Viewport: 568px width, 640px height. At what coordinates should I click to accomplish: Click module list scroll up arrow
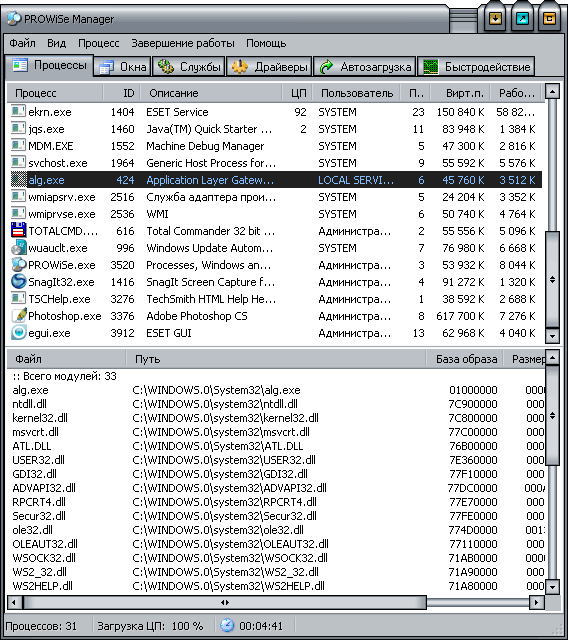click(x=552, y=358)
